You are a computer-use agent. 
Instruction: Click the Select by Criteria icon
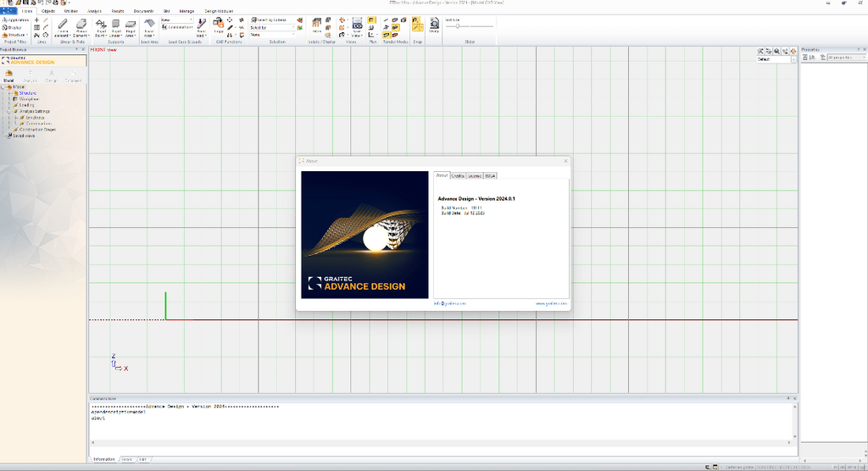pos(254,20)
